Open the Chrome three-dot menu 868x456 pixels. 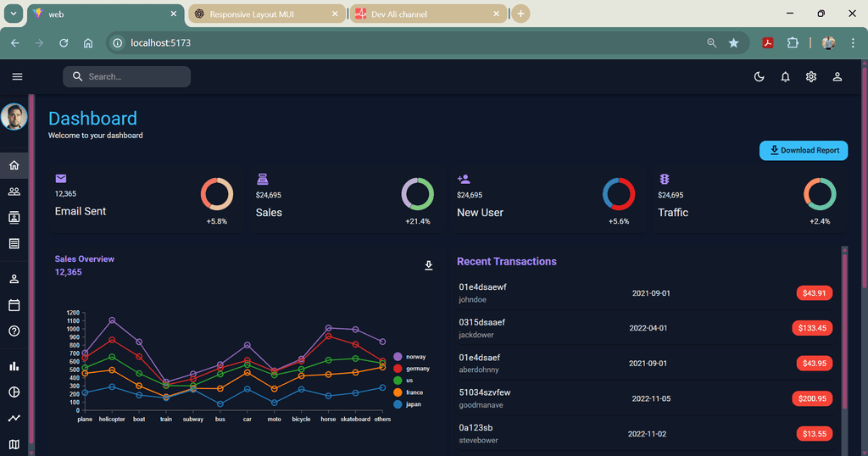853,43
